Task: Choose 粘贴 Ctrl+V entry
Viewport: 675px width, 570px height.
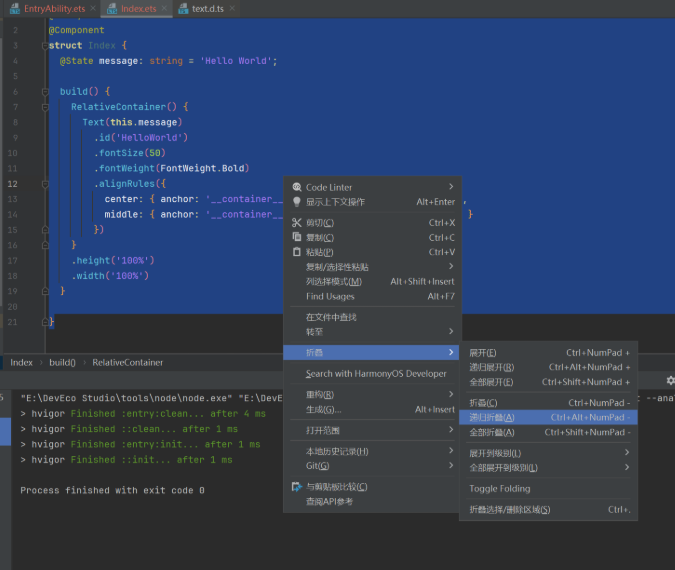Action: coord(373,252)
